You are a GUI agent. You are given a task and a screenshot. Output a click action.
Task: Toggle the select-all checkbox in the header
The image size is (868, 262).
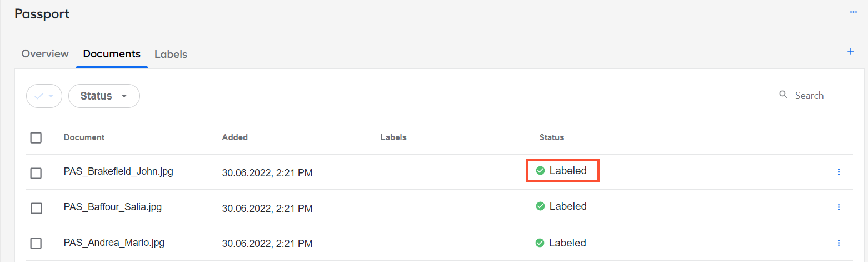(x=36, y=137)
